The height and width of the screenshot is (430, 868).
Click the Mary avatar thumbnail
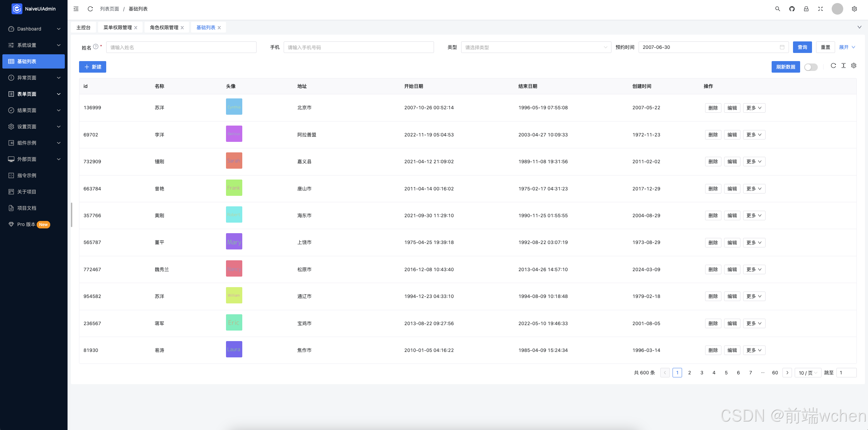pyautogui.click(x=234, y=242)
